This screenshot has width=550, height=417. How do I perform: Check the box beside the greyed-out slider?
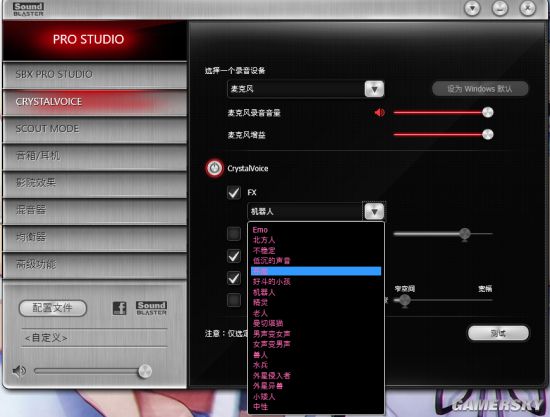(x=234, y=234)
